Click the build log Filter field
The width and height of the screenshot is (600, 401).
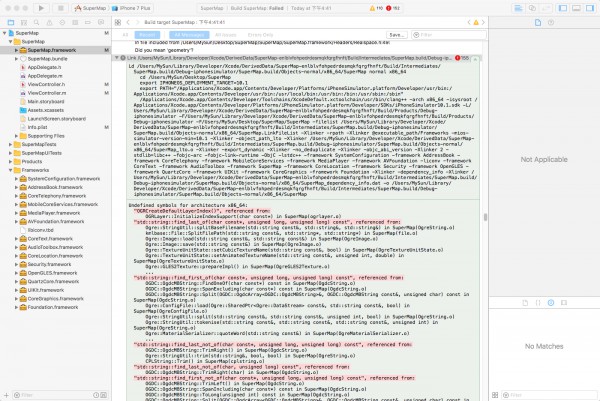click(x=449, y=35)
